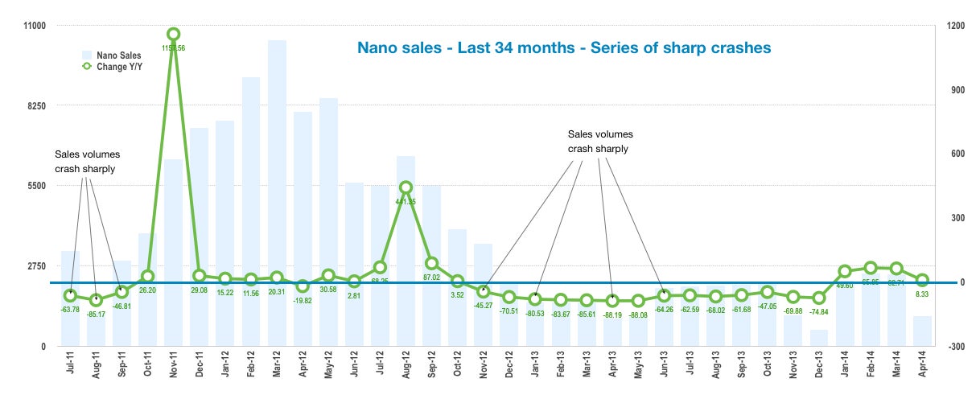
Task: Select the Nov-11 peak data point
Action: coord(174,34)
